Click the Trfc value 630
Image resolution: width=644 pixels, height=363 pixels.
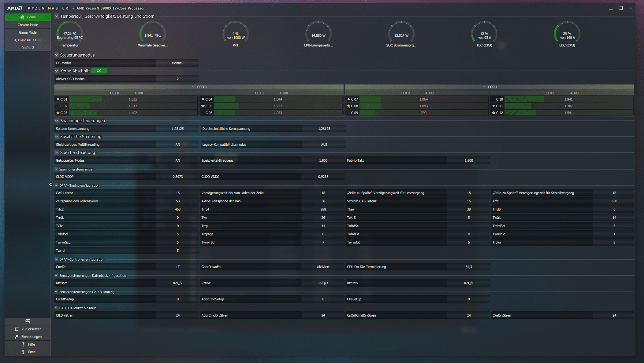pos(614,201)
